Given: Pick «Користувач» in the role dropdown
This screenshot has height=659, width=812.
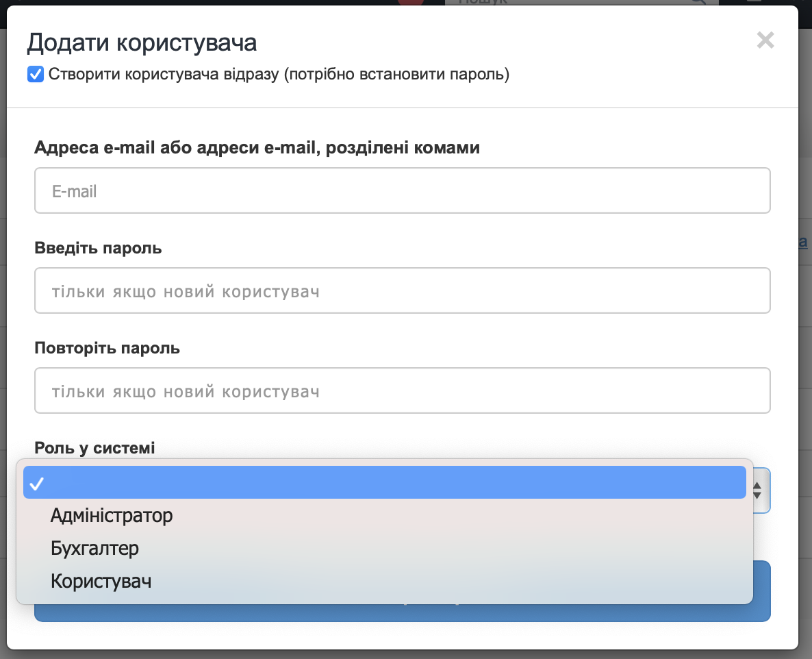Looking at the screenshot, I should pos(100,580).
